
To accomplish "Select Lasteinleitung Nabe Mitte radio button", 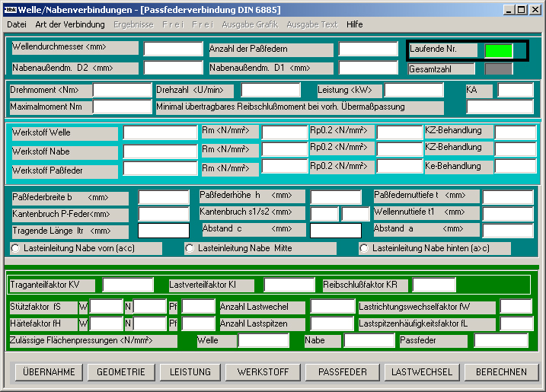I will [x=190, y=248].
